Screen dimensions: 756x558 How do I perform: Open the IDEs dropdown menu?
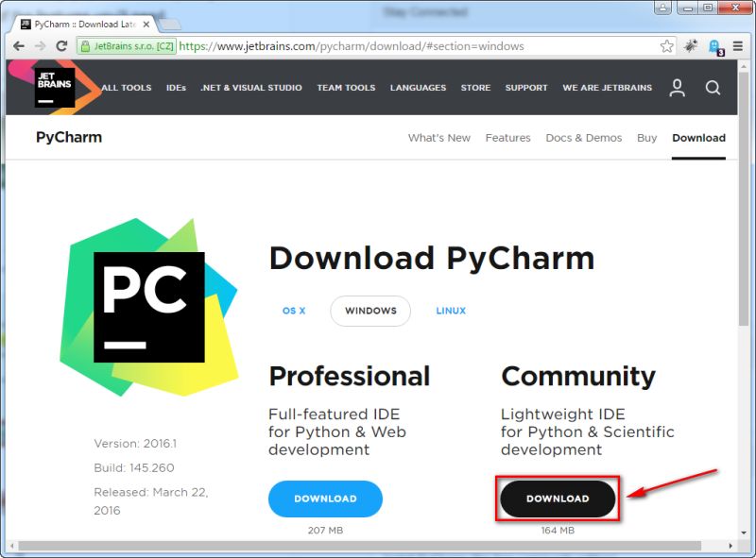[176, 88]
